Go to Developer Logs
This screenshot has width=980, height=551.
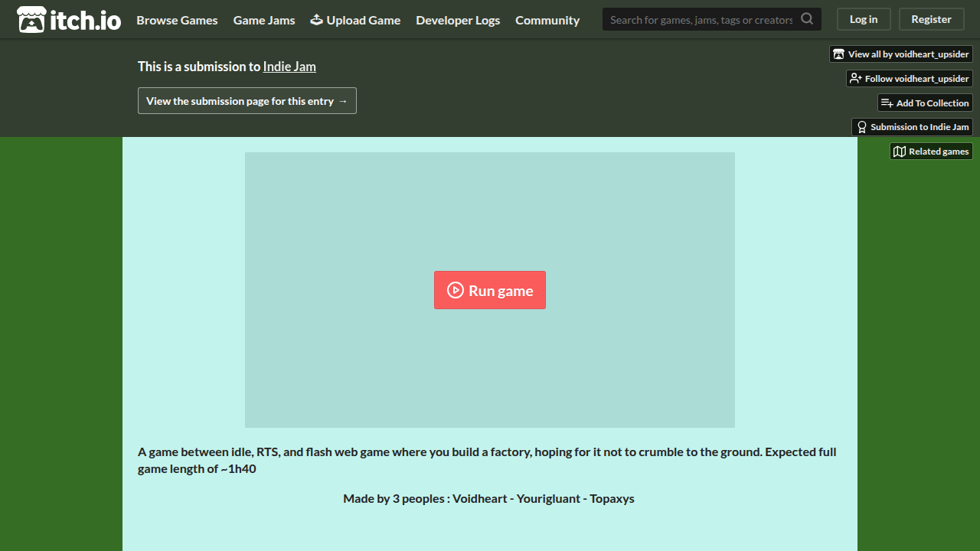coord(458,20)
